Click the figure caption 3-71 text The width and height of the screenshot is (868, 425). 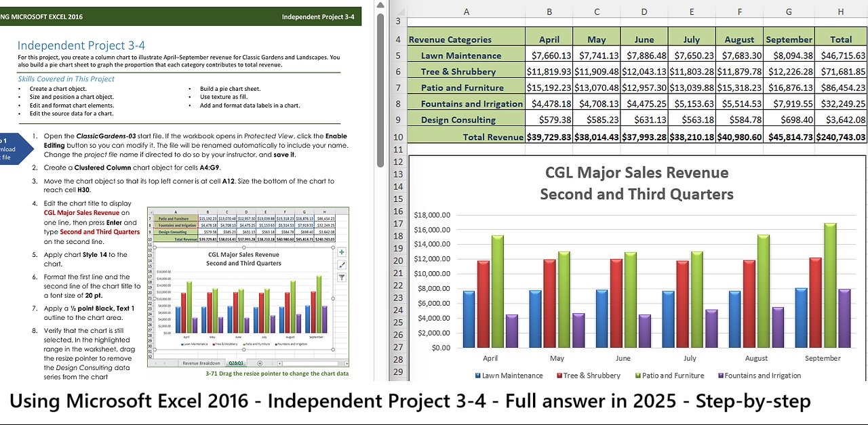pos(277,373)
